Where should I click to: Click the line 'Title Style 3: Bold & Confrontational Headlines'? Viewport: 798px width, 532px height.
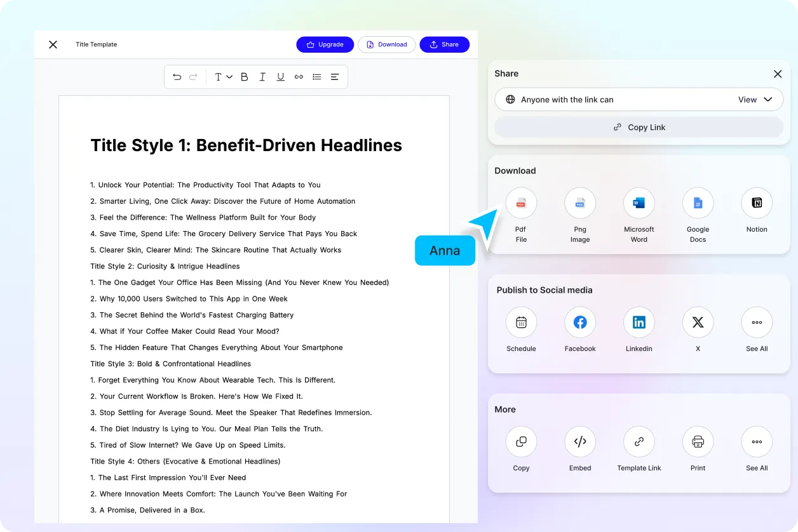[x=170, y=364]
